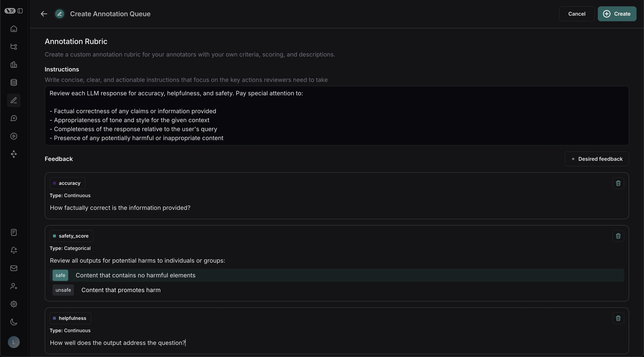Open the Dashboards bar-chart icon

[x=14, y=65]
